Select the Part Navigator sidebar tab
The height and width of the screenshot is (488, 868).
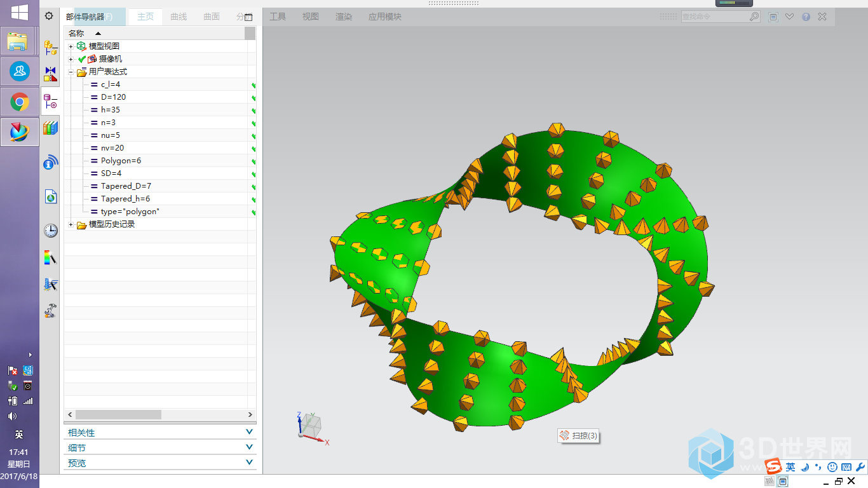pos(50,101)
